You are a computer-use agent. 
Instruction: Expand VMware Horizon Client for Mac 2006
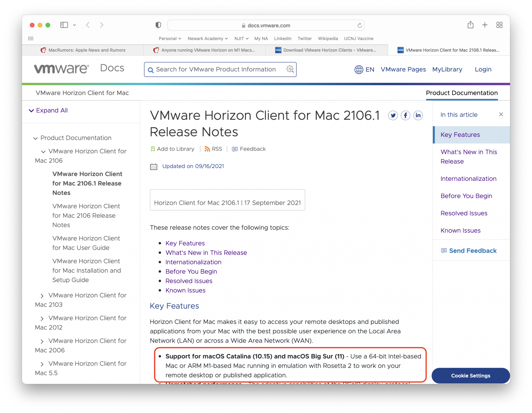pyautogui.click(x=42, y=341)
